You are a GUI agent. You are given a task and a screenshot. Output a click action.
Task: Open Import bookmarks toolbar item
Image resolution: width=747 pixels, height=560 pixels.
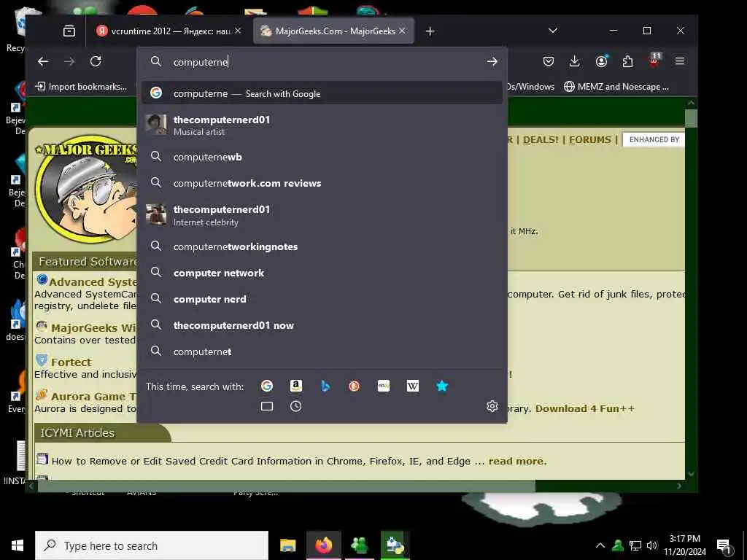pyautogui.click(x=82, y=87)
